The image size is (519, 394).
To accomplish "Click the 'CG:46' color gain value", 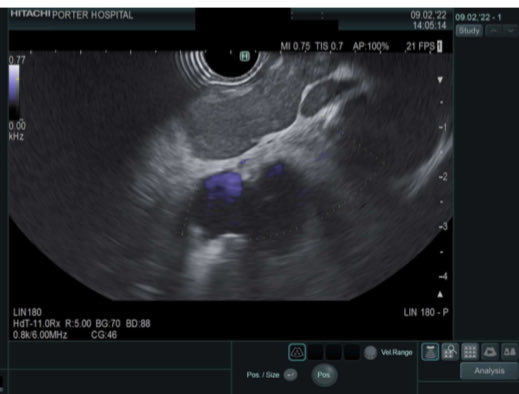I will [104, 335].
